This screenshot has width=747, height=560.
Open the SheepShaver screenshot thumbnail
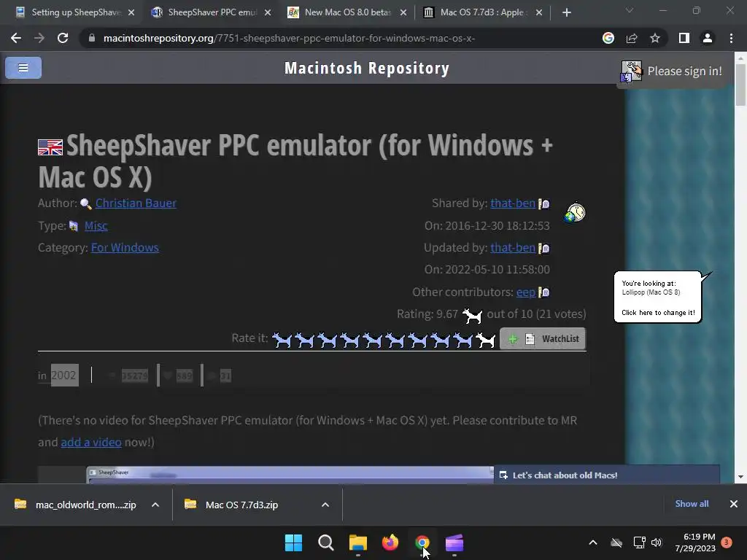coord(290,475)
